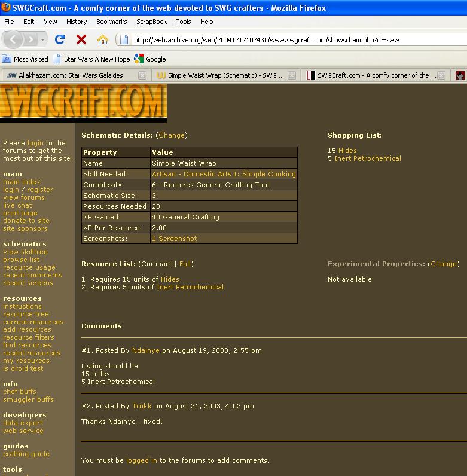The height and width of the screenshot is (476, 467).
Task: Click the Forward arrow button
Action: (x=30, y=39)
